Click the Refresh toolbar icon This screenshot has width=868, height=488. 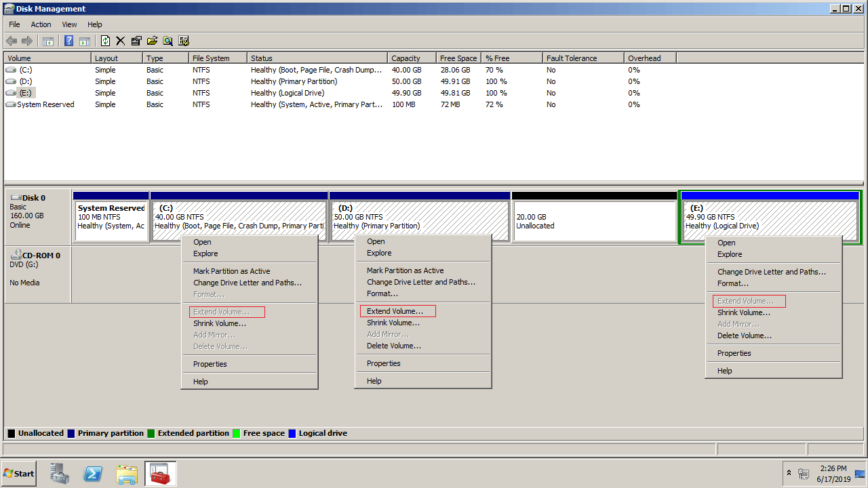105,41
